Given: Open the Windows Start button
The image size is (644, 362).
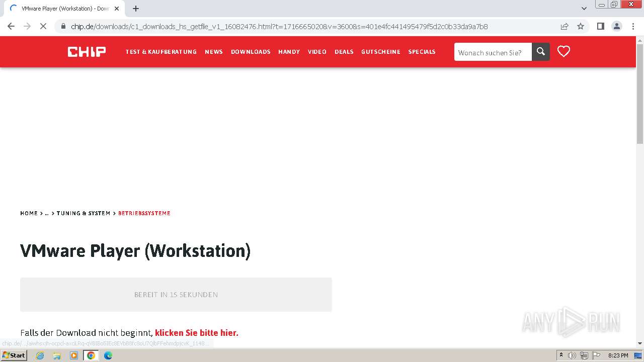Looking at the screenshot, I should [14, 355].
